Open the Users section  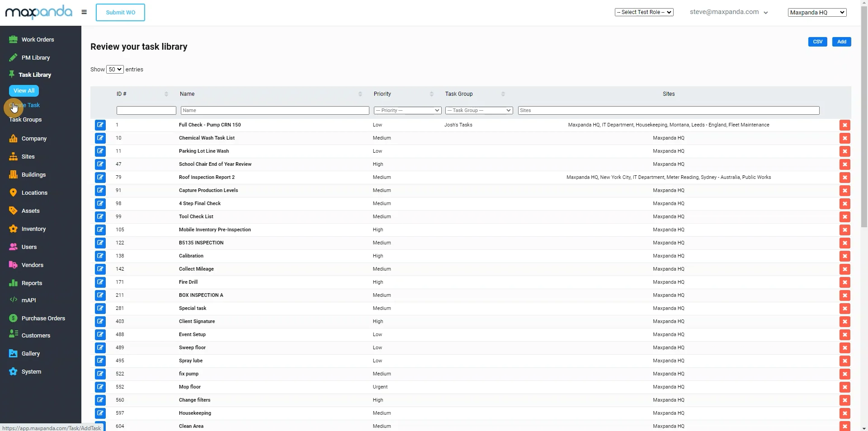pyautogui.click(x=28, y=247)
